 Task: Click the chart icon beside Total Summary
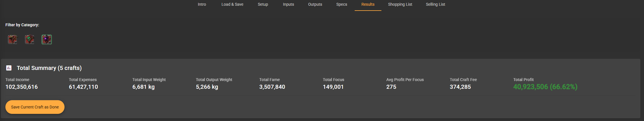9,68
